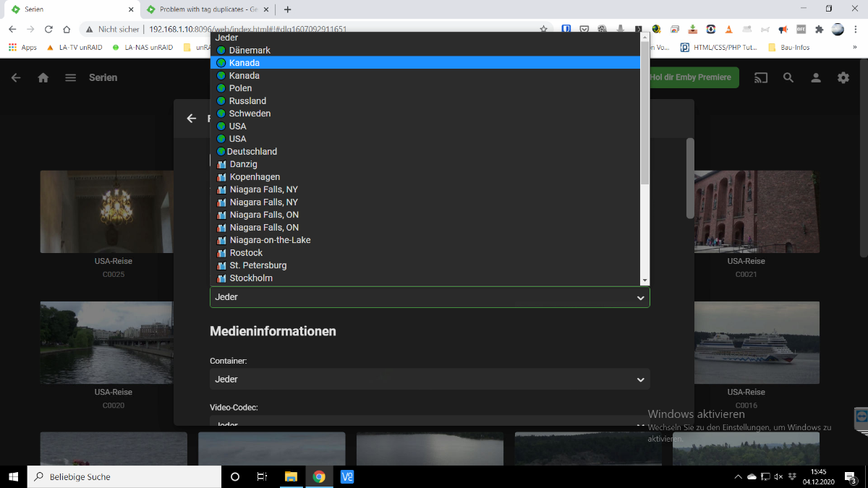Select the highlighted Kanada option
This screenshot has height=488, width=868.
tap(425, 63)
